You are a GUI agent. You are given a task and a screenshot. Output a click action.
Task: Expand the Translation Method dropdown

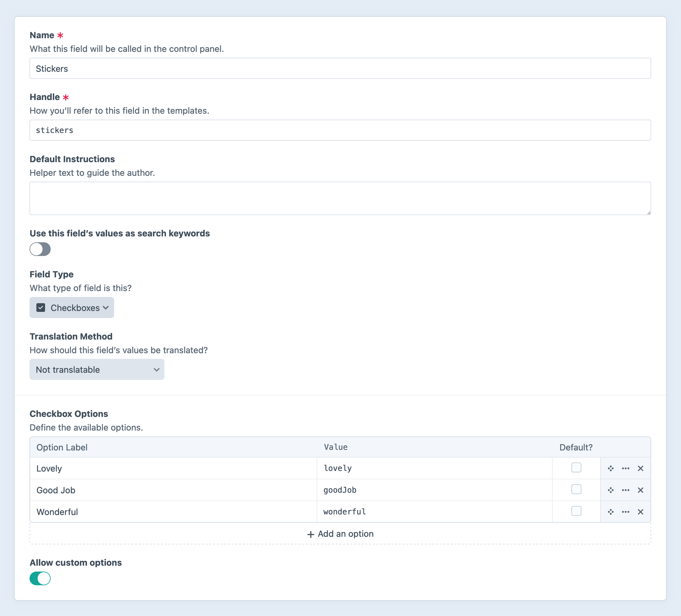click(x=97, y=369)
